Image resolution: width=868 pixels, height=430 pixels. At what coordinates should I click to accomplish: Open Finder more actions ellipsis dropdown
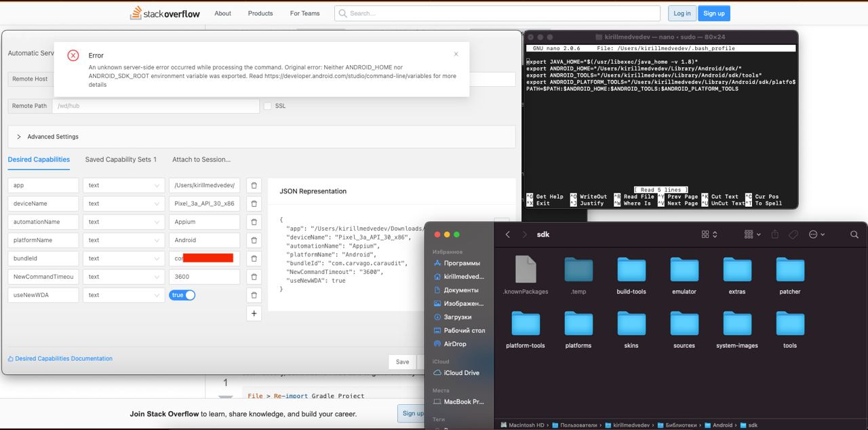(x=816, y=234)
